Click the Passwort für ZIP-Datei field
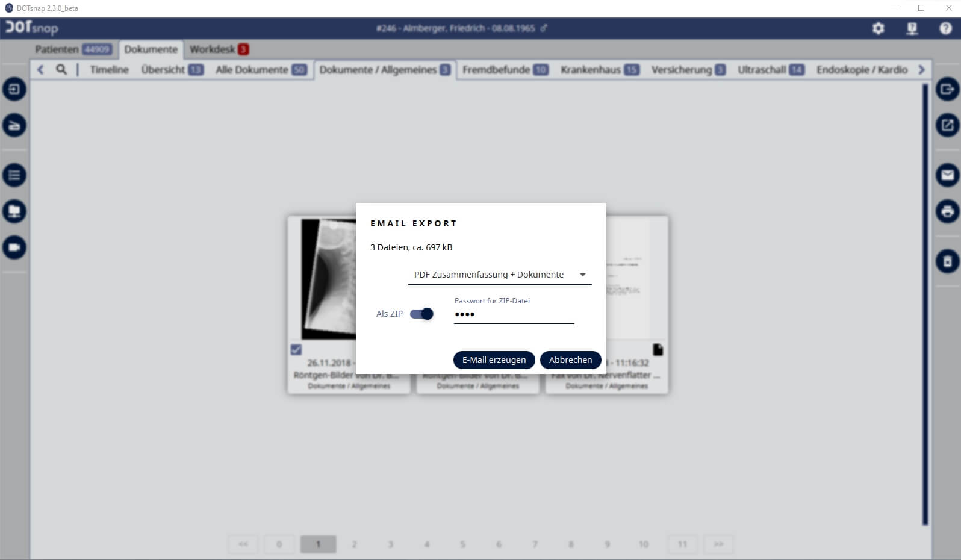Viewport: 961px width, 560px height. pyautogui.click(x=514, y=314)
